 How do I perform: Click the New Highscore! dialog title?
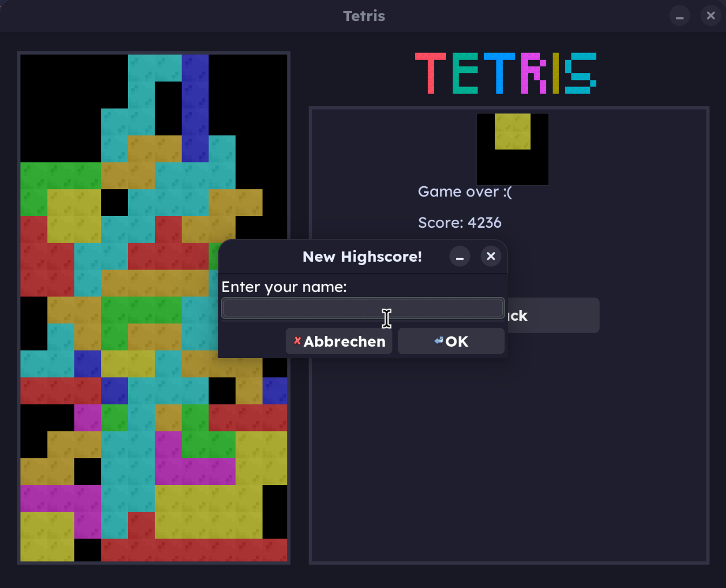[362, 256]
